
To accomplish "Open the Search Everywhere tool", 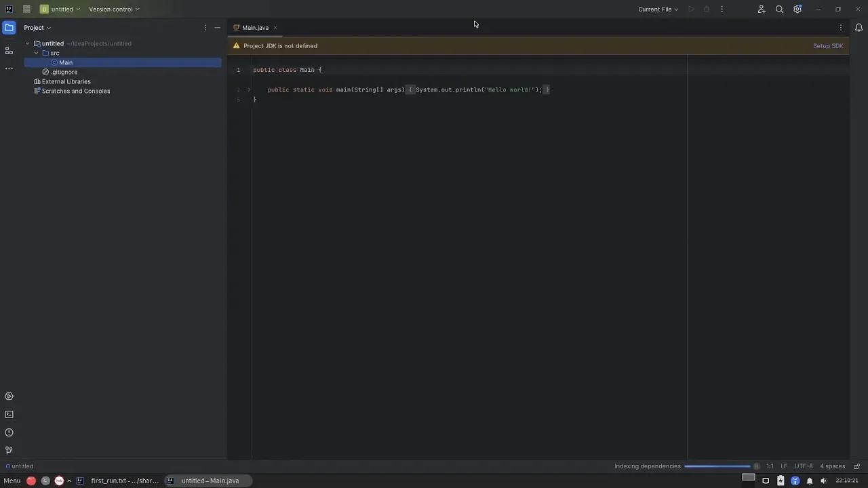I will 779,9.
